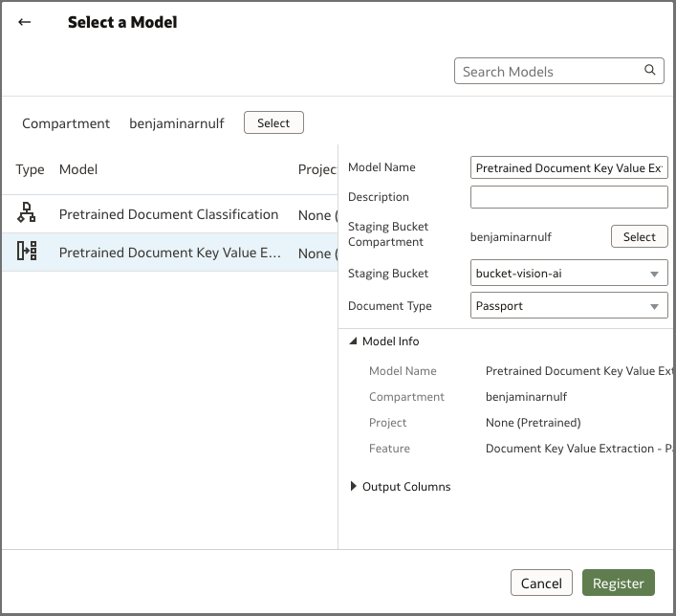Collapse the Model Info section

coord(354,341)
